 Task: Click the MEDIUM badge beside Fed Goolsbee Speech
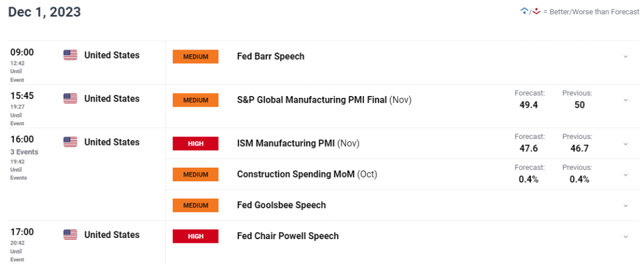tap(196, 205)
